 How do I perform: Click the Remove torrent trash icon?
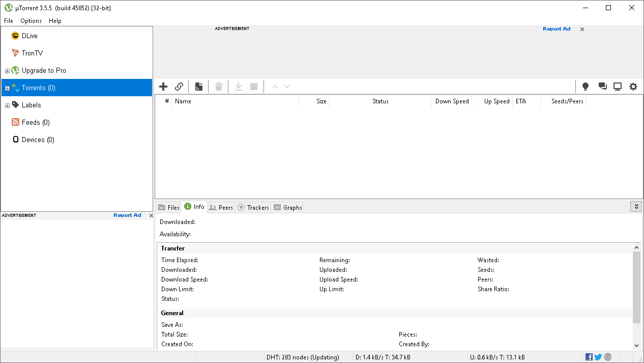coord(219,87)
